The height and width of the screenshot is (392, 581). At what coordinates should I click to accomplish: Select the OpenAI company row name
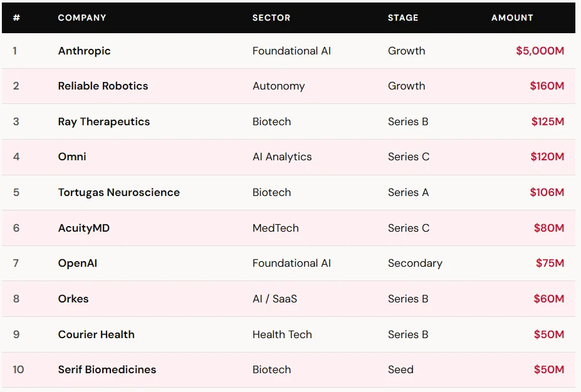78,263
